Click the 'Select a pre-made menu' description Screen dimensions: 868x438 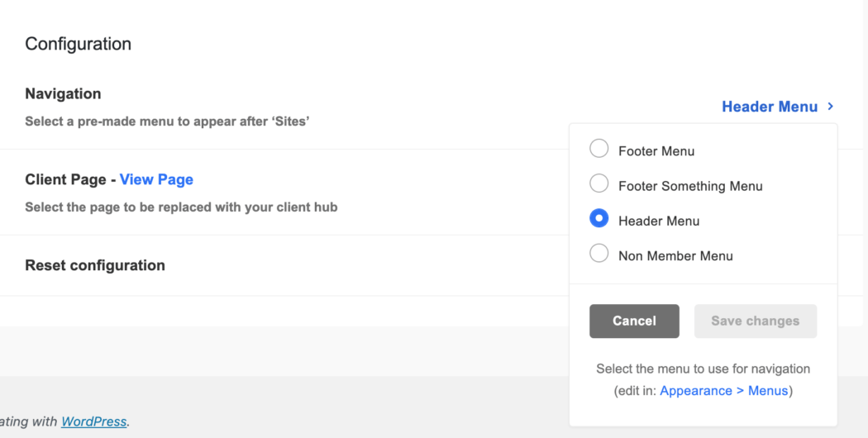click(x=167, y=121)
